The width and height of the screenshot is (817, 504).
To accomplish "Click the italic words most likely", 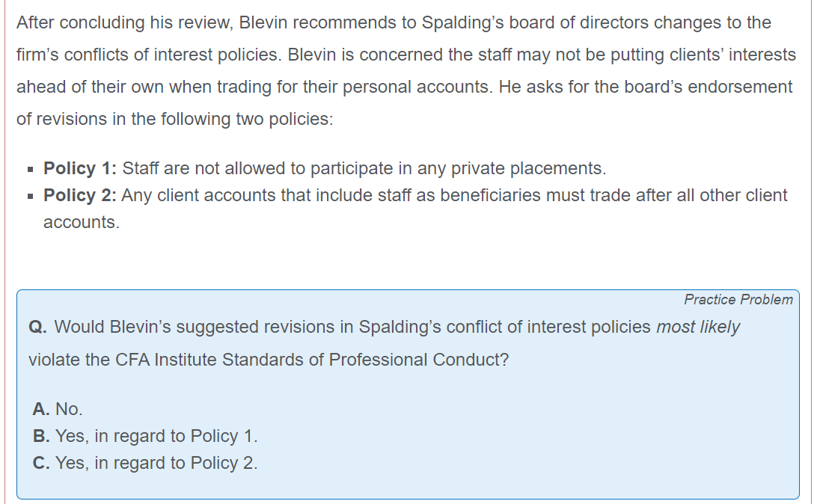I will pos(698,327).
